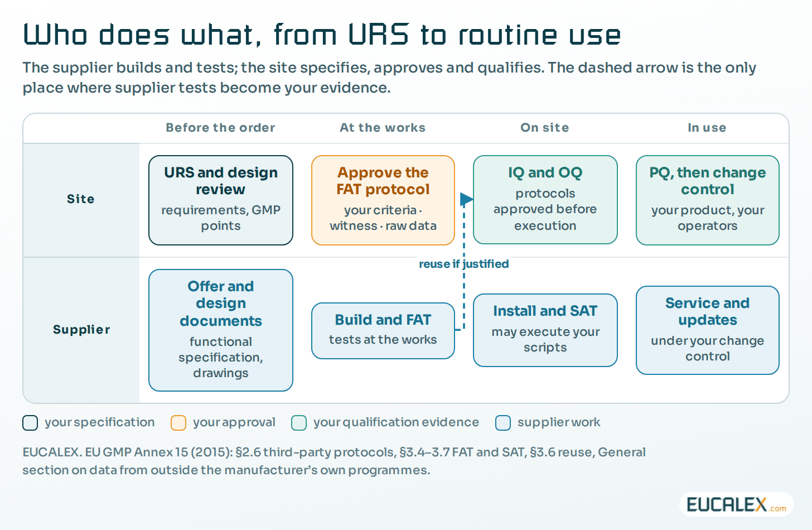Click the EU GMP Annex 15 source footnote
The width and height of the screenshot is (812, 530).
coord(334,461)
